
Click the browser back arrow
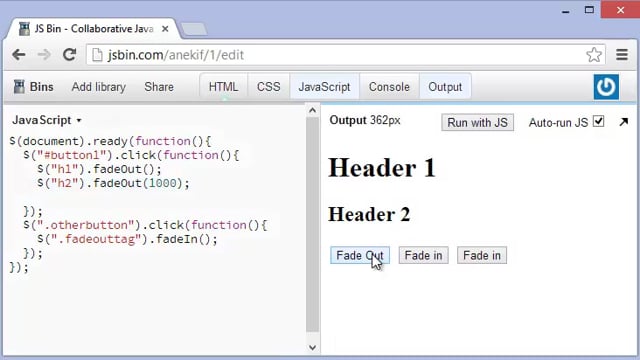[19, 54]
